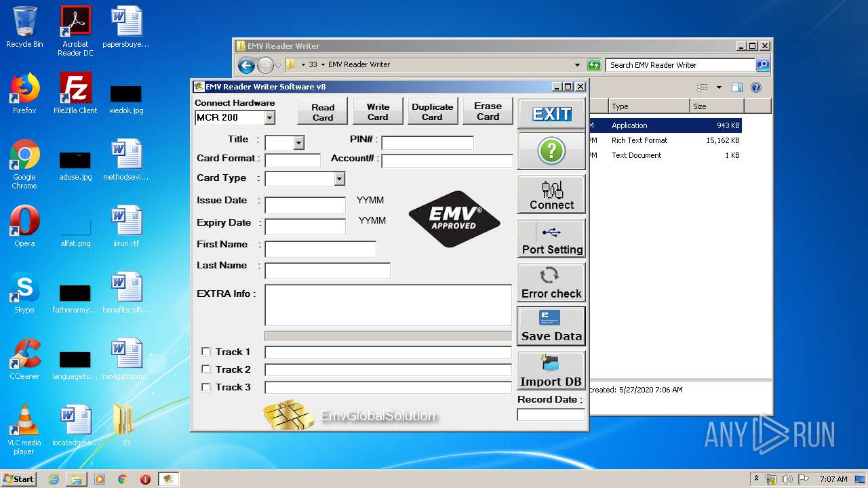Enable the Track 2 checkbox

tap(206, 369)
